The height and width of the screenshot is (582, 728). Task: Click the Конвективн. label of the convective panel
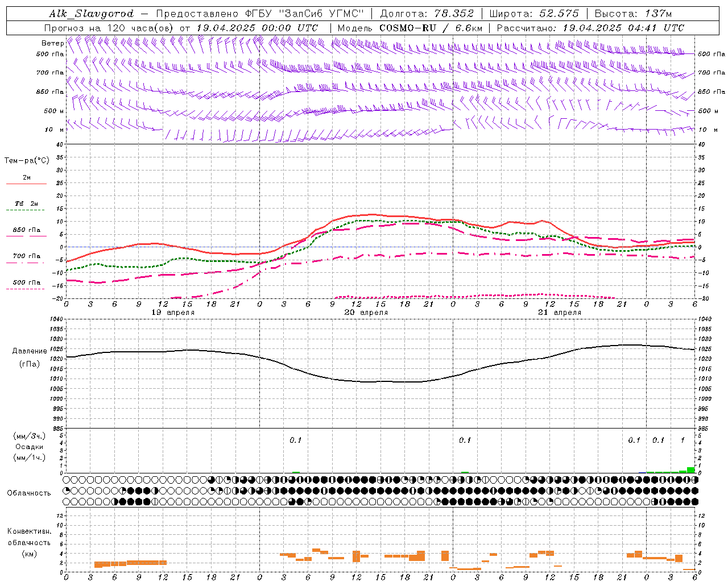tap(29, 531)
